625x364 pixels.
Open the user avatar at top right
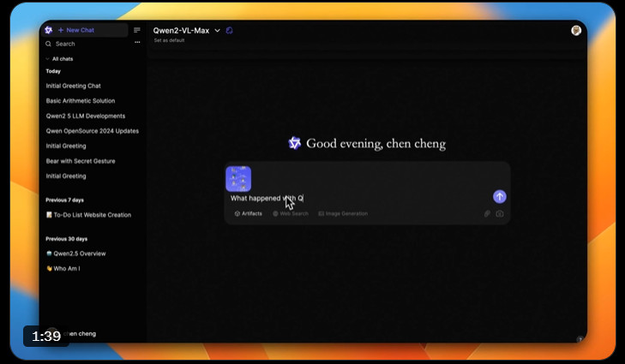(576, 30)
